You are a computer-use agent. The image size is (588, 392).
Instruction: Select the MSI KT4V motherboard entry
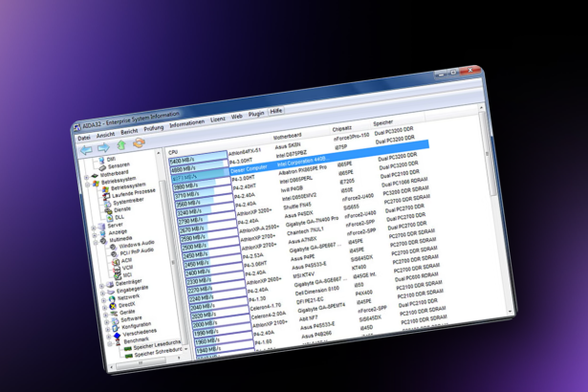(x=303, y=275)
